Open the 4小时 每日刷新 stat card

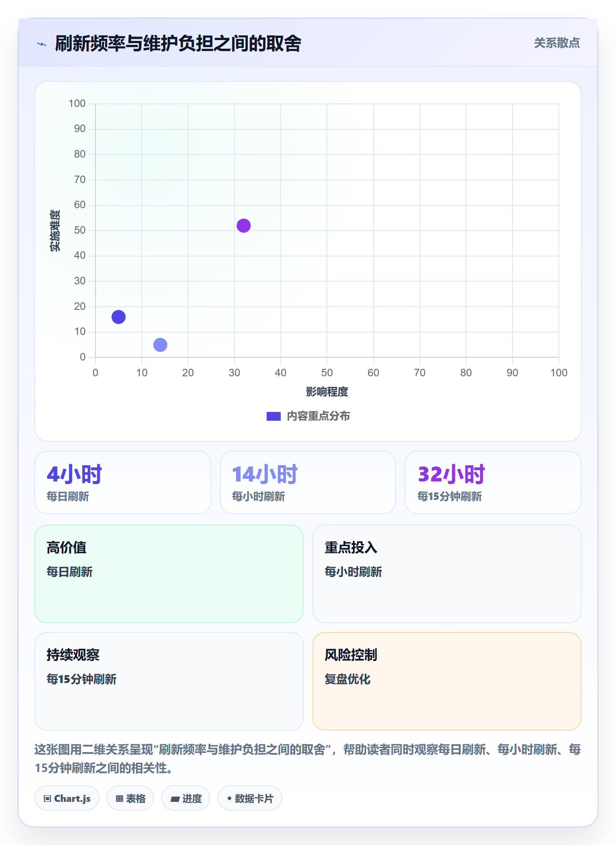pyautogui.click(x=123, y=482)
